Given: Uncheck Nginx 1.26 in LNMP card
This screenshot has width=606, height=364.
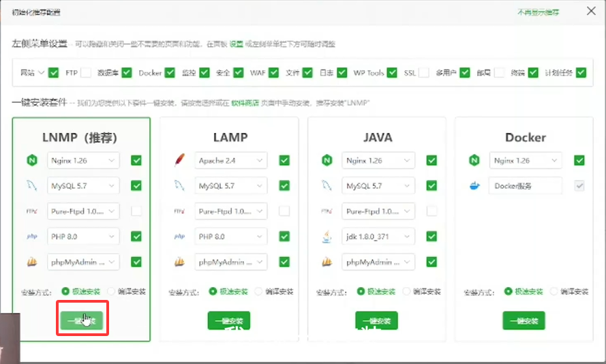Looking at the screenshot, I should [x=136, y=160].
